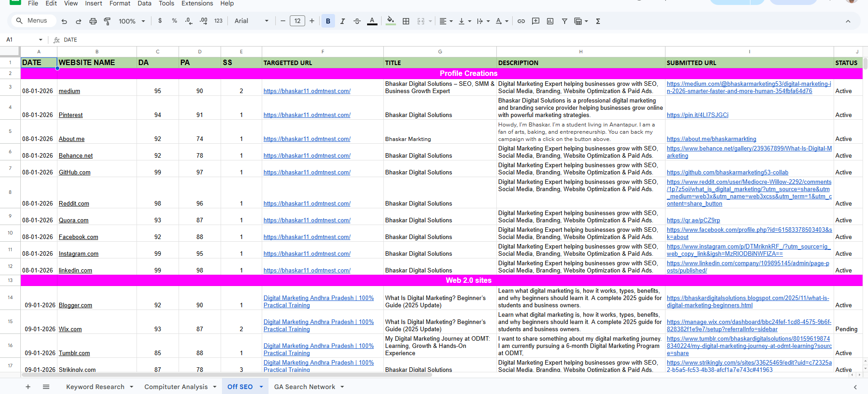
Task: Open the Arial font dropdown
Action: pyautogui.click(x=251, y=21)
